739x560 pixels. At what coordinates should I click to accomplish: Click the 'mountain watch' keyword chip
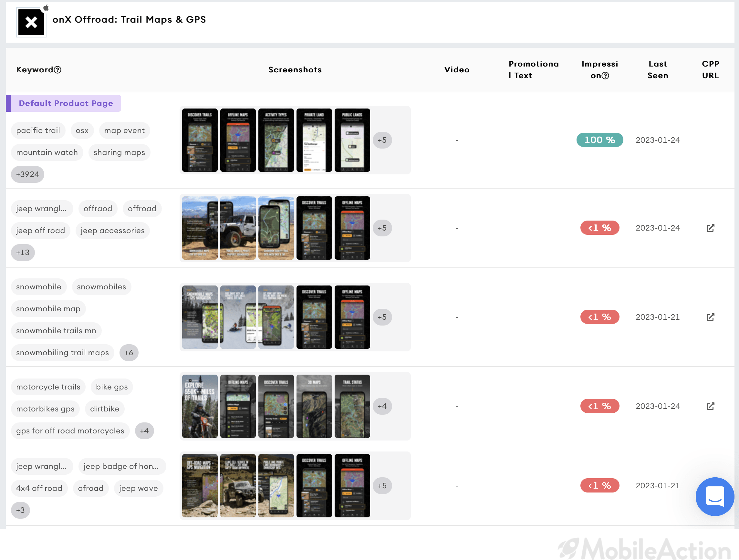47,153
